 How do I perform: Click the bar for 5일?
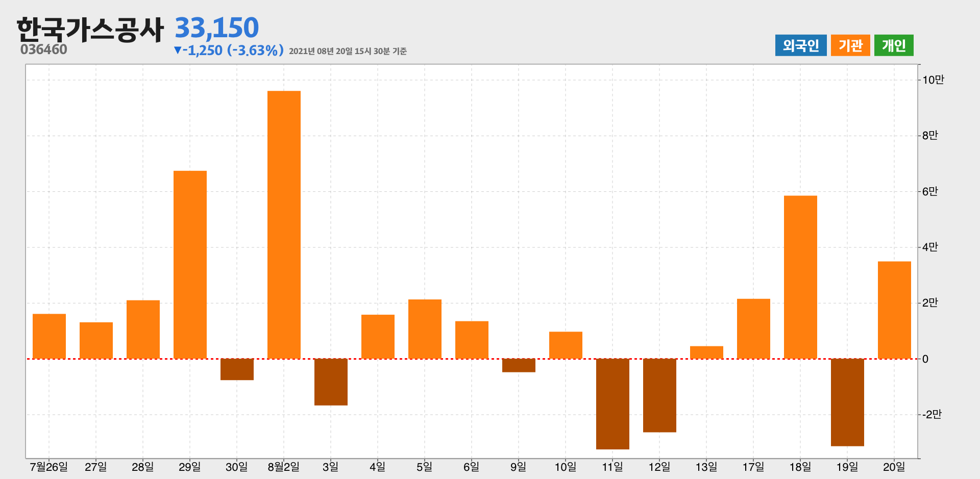pos(425,329)
